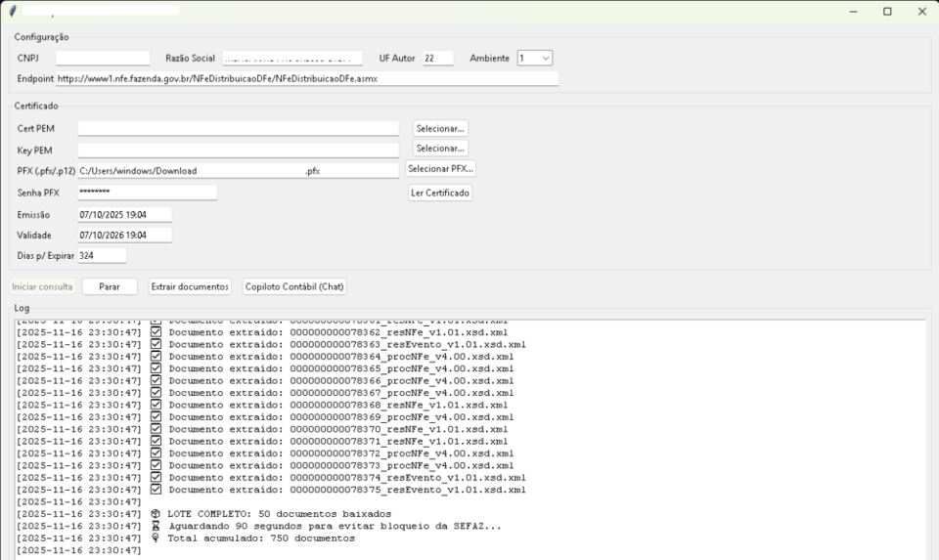Click the Dias p/ Expirar field

pos(102,255)
